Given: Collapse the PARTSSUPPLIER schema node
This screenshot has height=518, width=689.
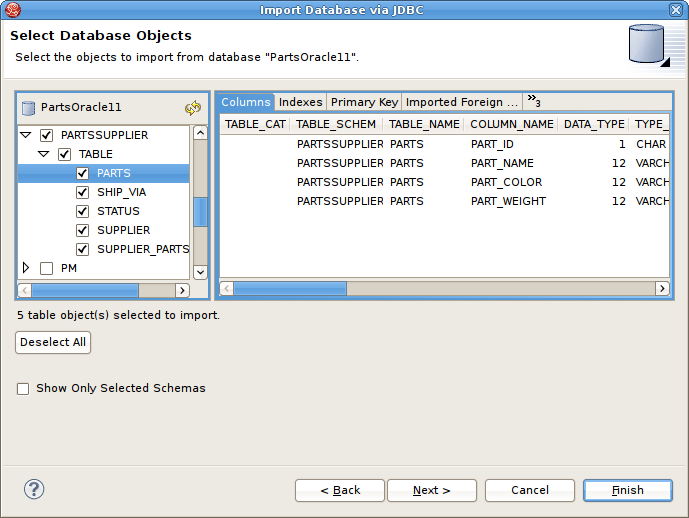Looking at the screenshot, I should (26, 135).
